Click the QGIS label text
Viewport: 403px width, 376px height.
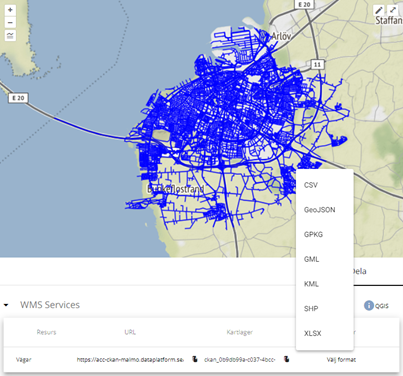coord(382,306)
